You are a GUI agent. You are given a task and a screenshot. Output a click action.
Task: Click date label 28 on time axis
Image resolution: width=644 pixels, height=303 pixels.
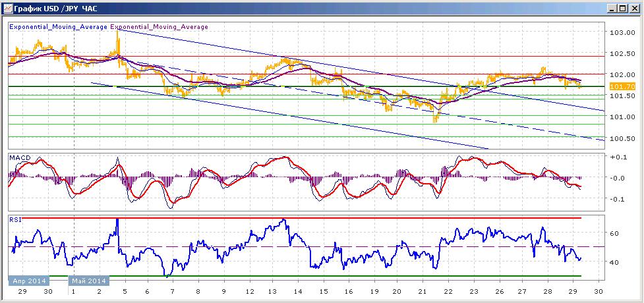tap(548, 292)
